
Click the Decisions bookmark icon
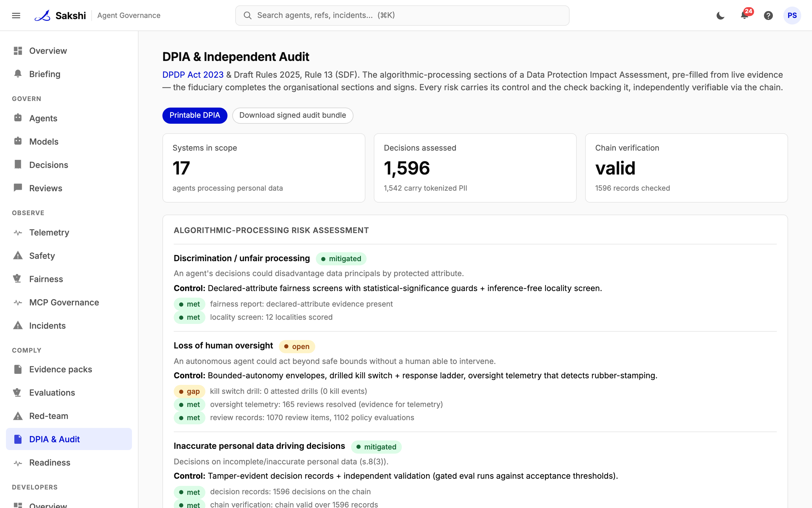(18, 165)
